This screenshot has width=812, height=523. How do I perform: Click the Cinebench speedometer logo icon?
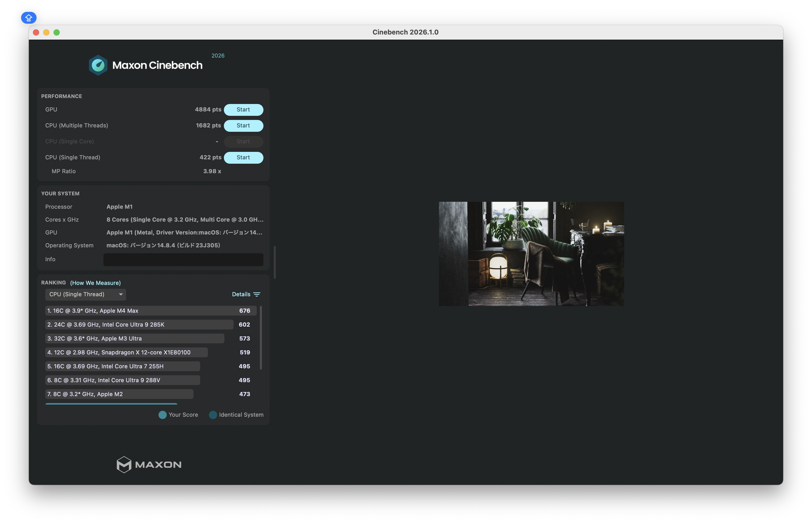pos(98,65)
